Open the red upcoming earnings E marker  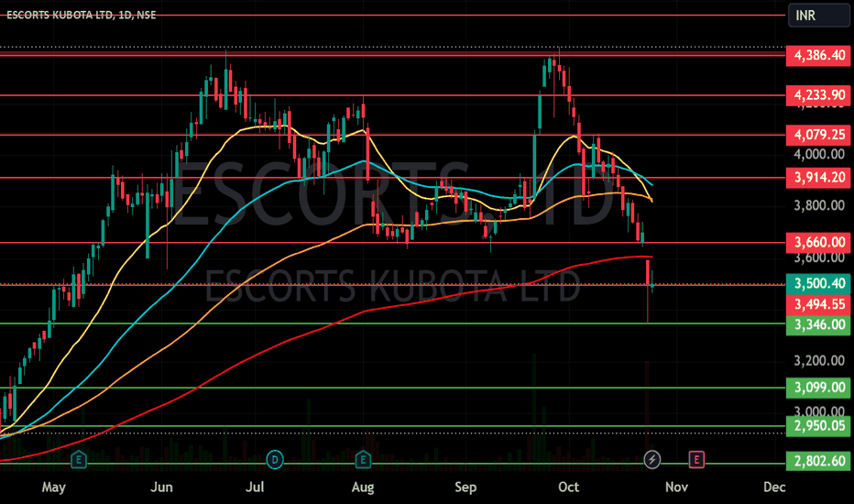(696, 460)
